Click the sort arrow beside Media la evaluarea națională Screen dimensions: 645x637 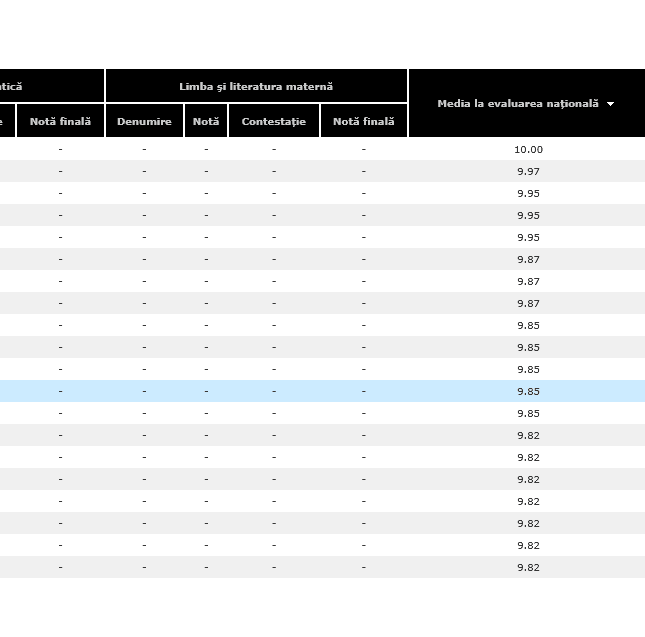click(x=610, y=104)
